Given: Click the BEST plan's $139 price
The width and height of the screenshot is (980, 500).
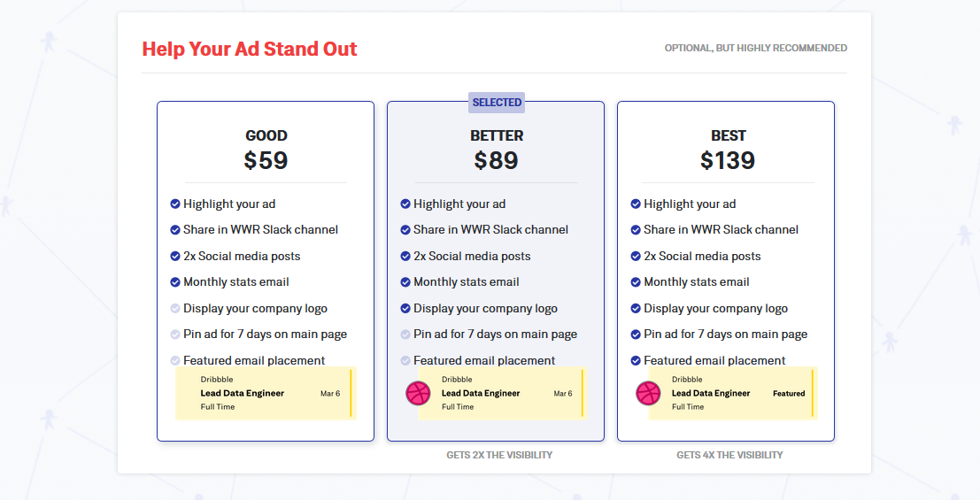Looking at the screenshot, I should pos(727,160).
